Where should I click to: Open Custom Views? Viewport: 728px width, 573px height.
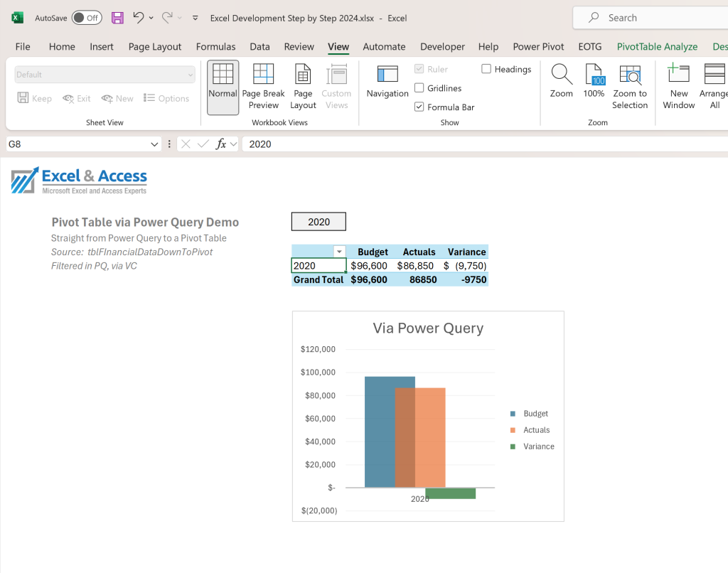click(x=336, y=87)
